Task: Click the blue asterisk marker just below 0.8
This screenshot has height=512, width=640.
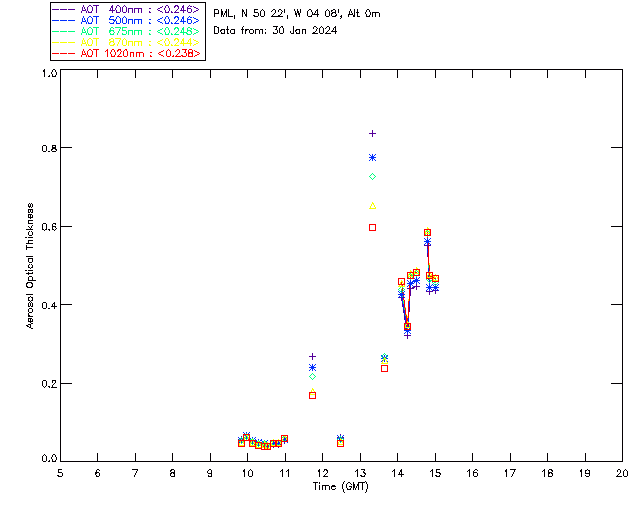Action: [x=372, y=158]
